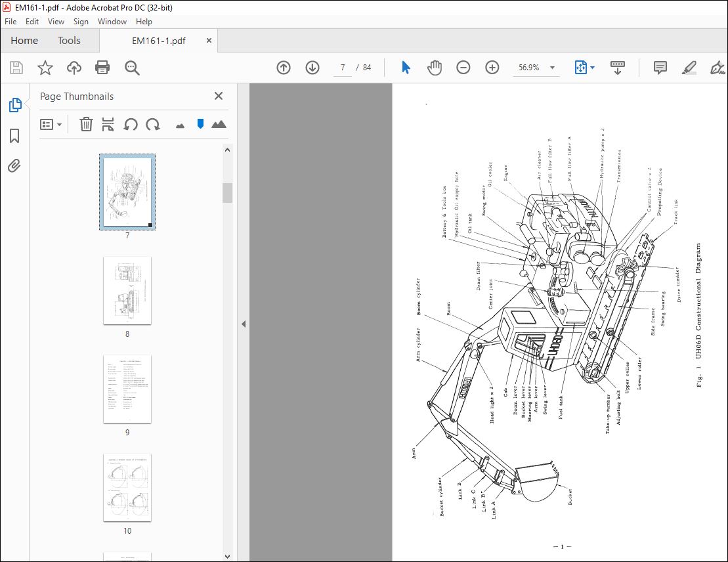Open the Sign document tool

coord(717,68)
